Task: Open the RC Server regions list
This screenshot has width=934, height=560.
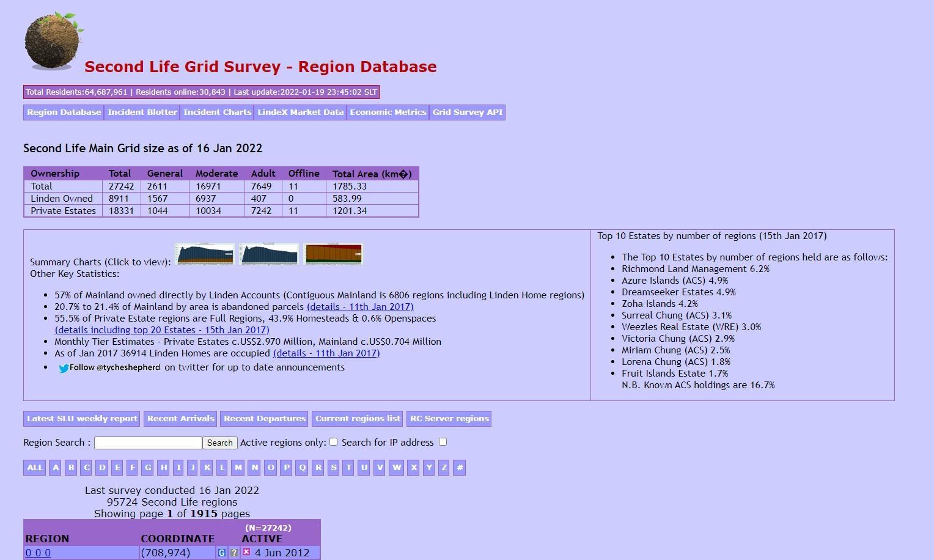Action: [449, 419]
